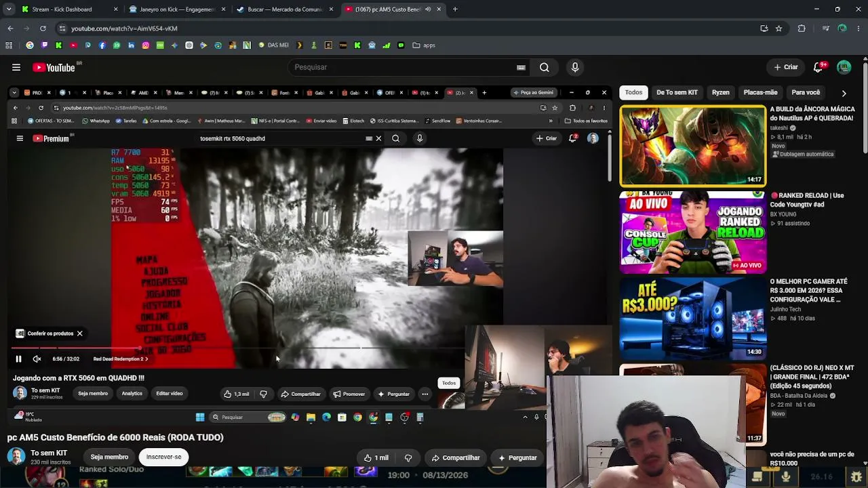Open the Twitch bookmark icon

45,45
